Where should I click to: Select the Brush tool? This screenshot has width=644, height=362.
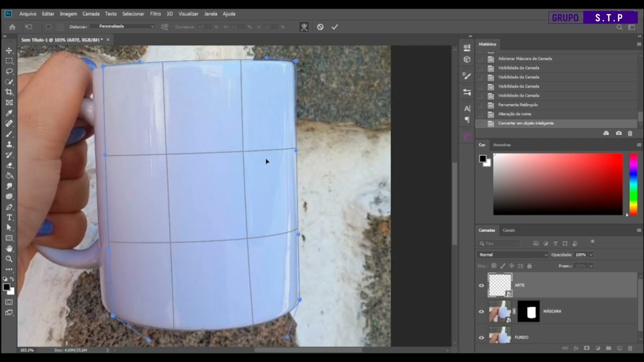pos(9,134)
